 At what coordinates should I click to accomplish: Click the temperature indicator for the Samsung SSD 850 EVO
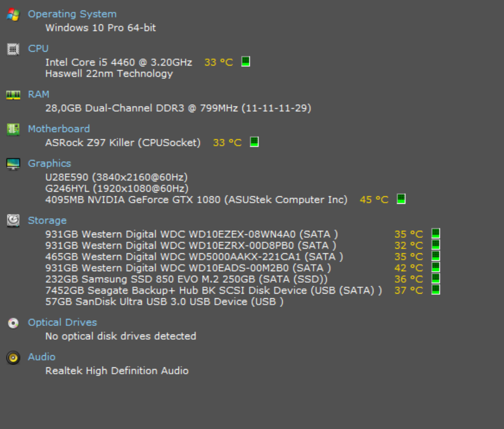pos(436,278)
